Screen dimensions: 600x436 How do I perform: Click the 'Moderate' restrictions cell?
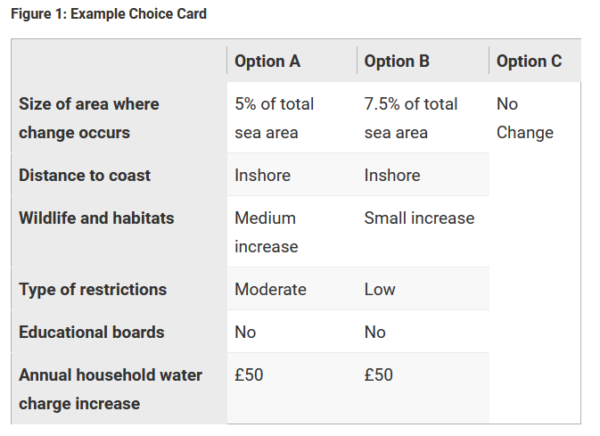tap(270, 289)
